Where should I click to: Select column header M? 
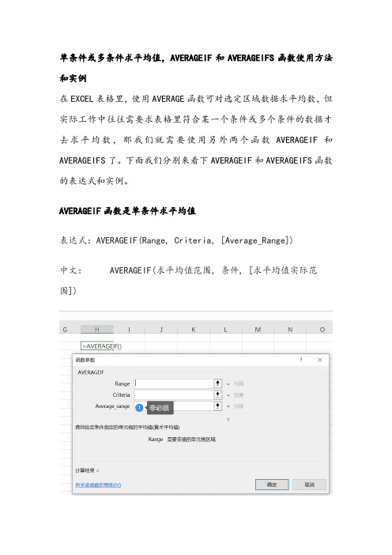258,330
